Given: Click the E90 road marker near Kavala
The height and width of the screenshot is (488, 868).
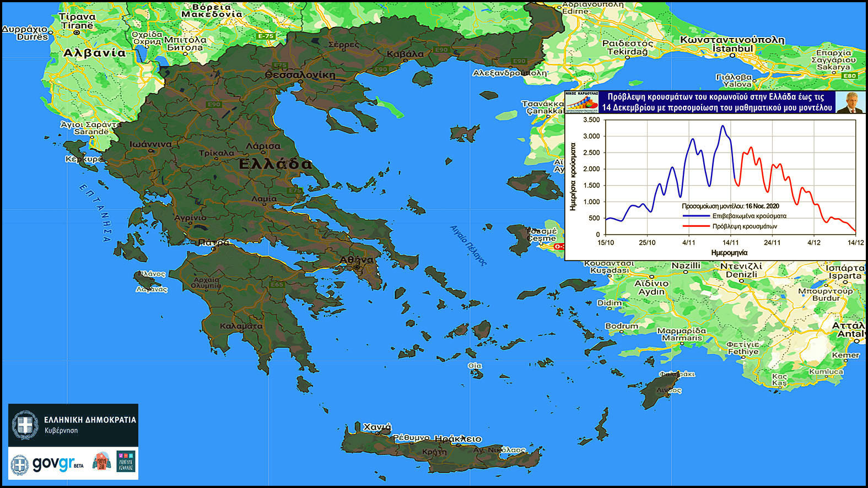Looking at the screenshot, I should (441, 50).
